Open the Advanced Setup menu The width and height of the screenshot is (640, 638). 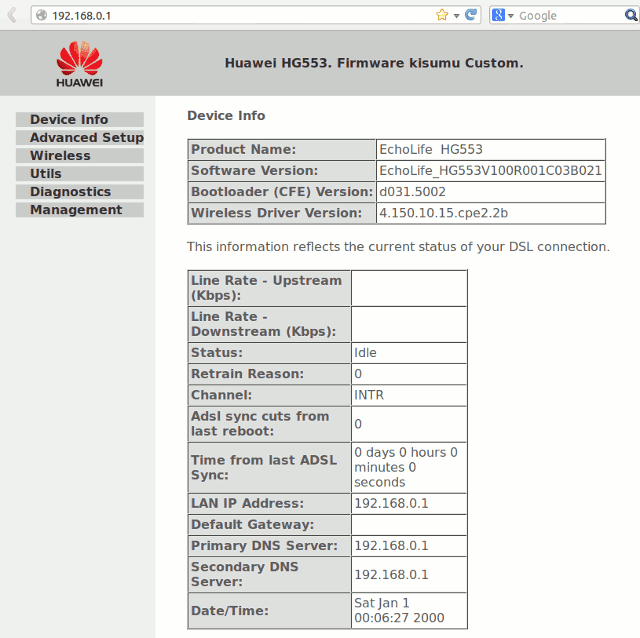[80, 138]
